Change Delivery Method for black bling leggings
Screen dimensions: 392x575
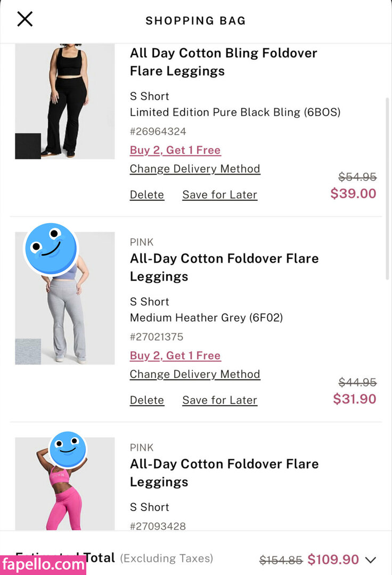pos(195,169)
